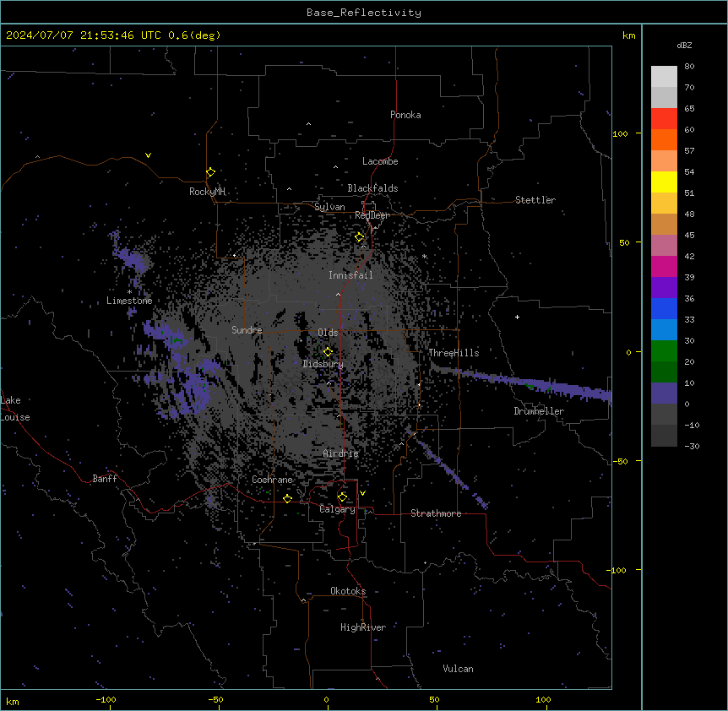Click the 50 tick label on the bottom axis

(x=434, y=699)
